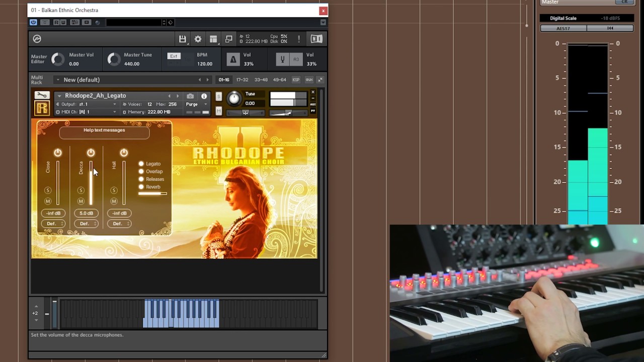Viewport: 644px width, 362px height.
Task: Toggle the metronome icon
Action: coord(232,59)
